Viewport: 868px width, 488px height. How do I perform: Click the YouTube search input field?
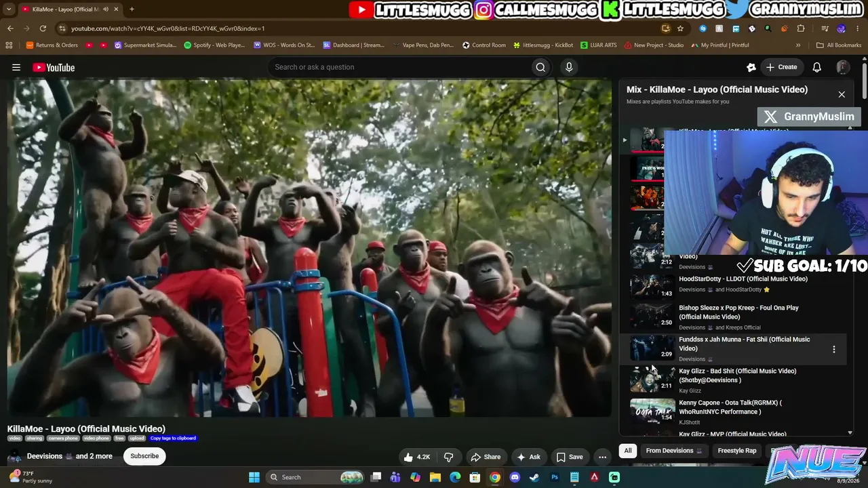coord(400,67)
